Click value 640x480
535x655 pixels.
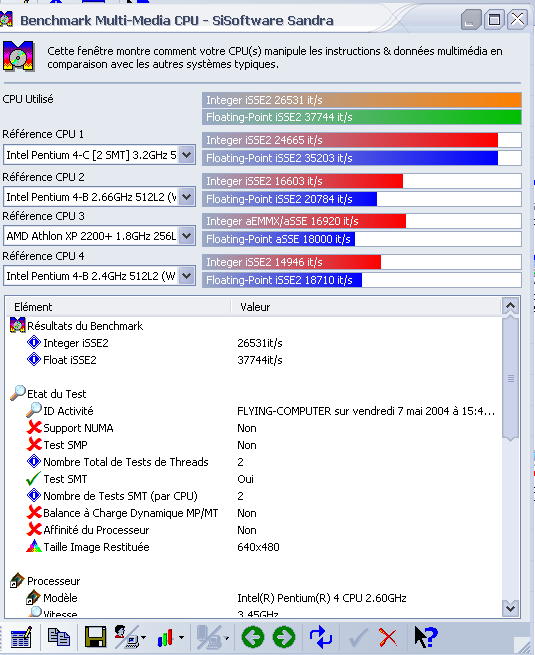pyautogui.click(x=258, y=547)
